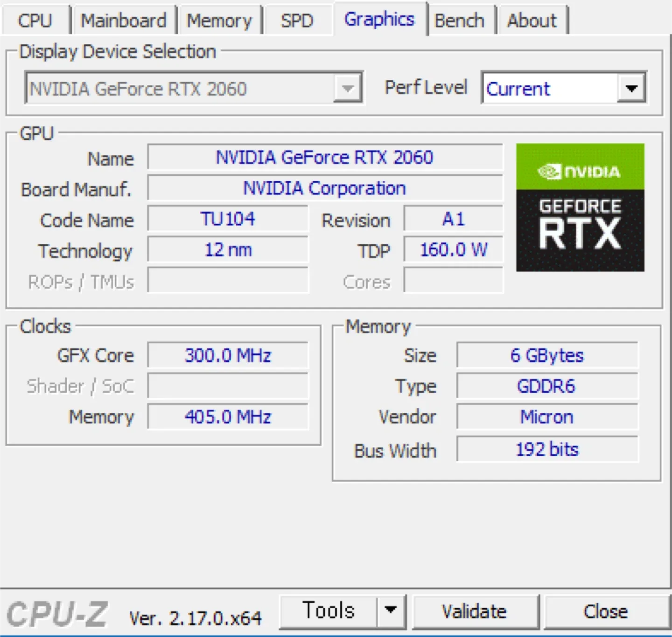
Task: Go to the SPD tab
Action: [x=297, y=21]
